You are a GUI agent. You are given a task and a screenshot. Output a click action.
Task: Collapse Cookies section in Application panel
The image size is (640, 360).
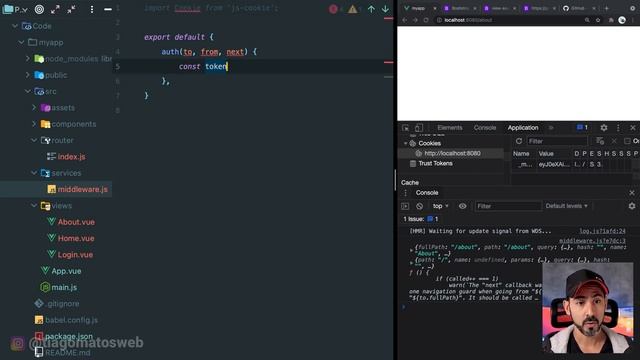coord(405,143)
